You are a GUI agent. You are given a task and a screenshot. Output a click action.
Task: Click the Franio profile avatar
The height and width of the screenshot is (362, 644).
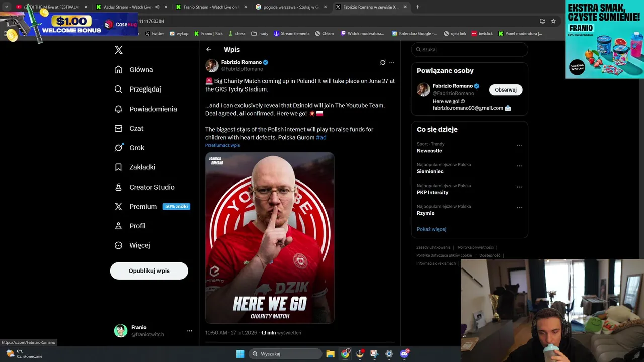[121, 331]
